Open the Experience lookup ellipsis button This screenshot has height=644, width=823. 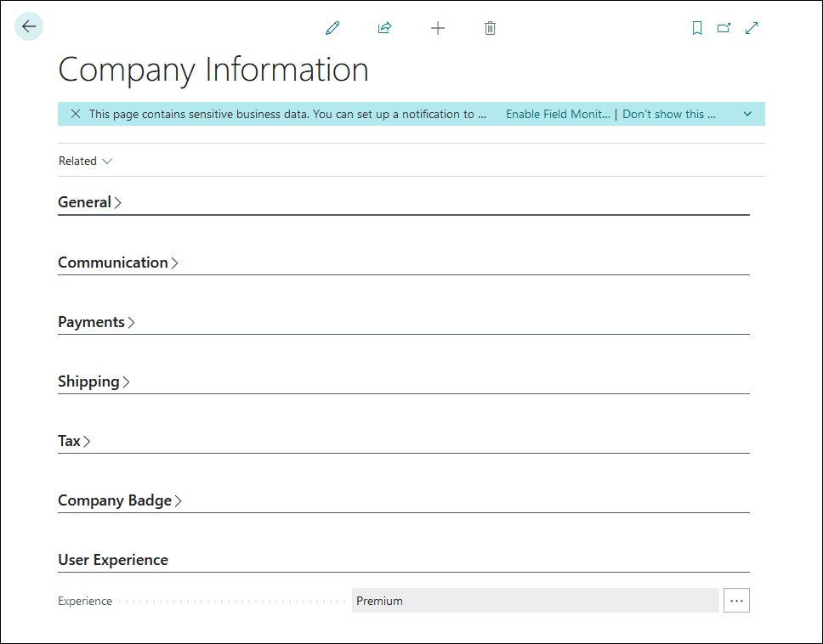[736, 601]
